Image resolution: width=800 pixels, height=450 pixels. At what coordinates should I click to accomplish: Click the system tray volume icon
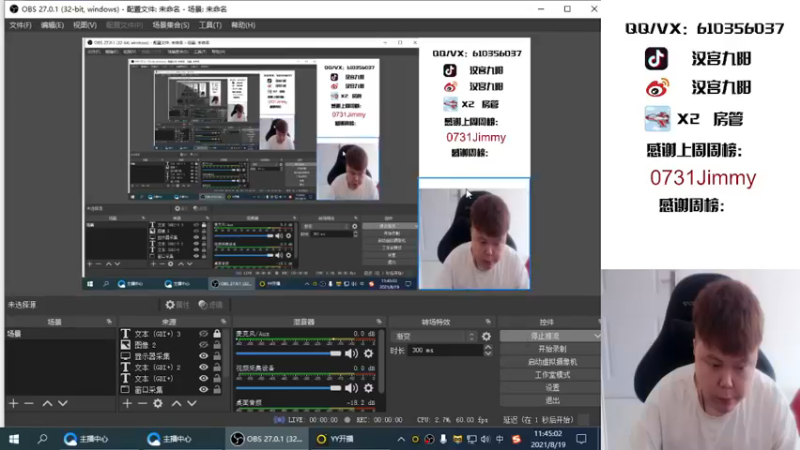click(x=485, y=439)
